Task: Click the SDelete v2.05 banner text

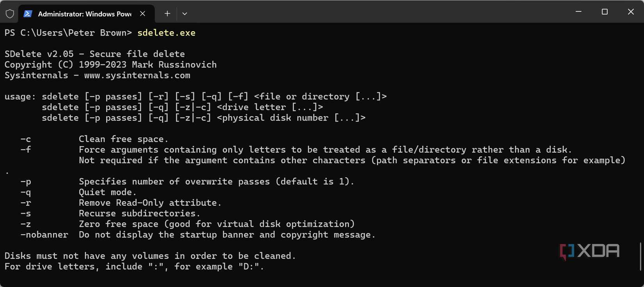Action: coord(94,53)
